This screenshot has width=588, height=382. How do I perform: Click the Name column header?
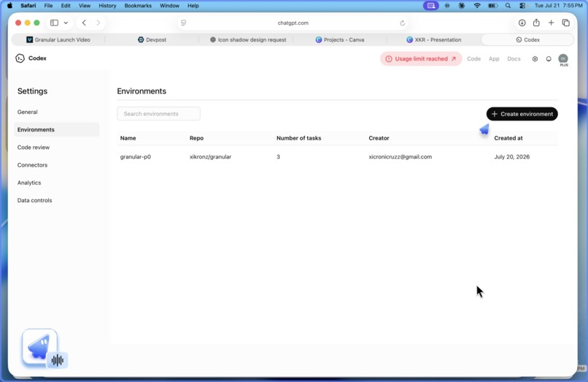click(128, 138)
